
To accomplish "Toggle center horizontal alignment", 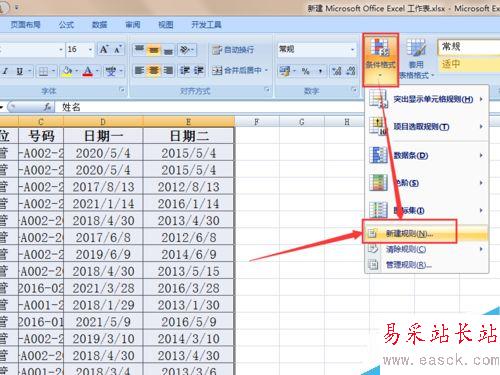I will [154, 71].
